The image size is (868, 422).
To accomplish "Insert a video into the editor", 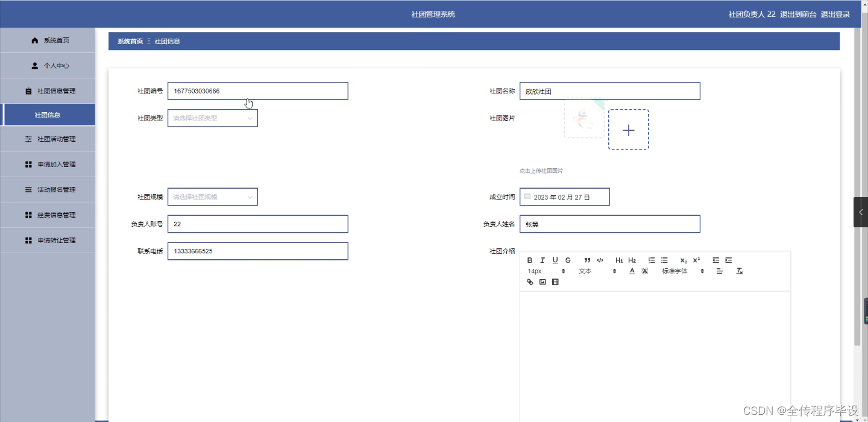I will 555,282.
